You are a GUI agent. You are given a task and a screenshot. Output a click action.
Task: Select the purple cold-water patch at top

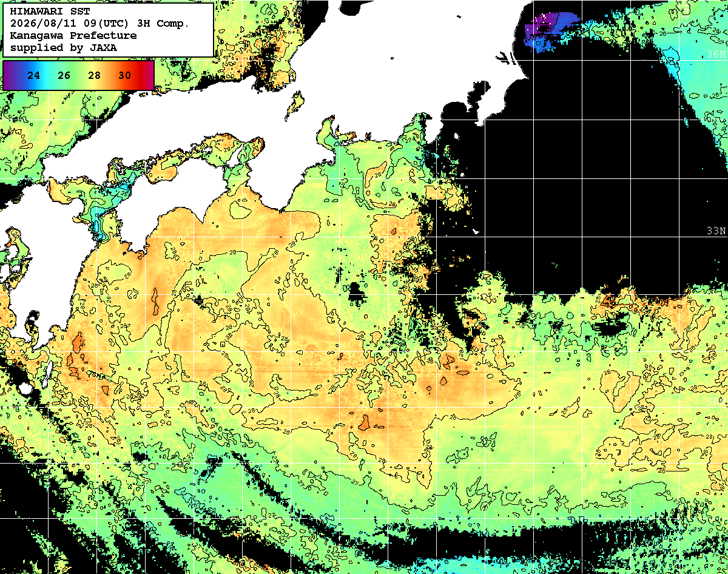[548, 30]
